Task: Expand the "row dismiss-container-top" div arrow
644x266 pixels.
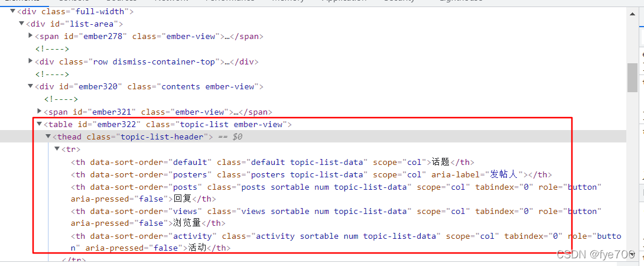Action: click(x=30, y=61)
